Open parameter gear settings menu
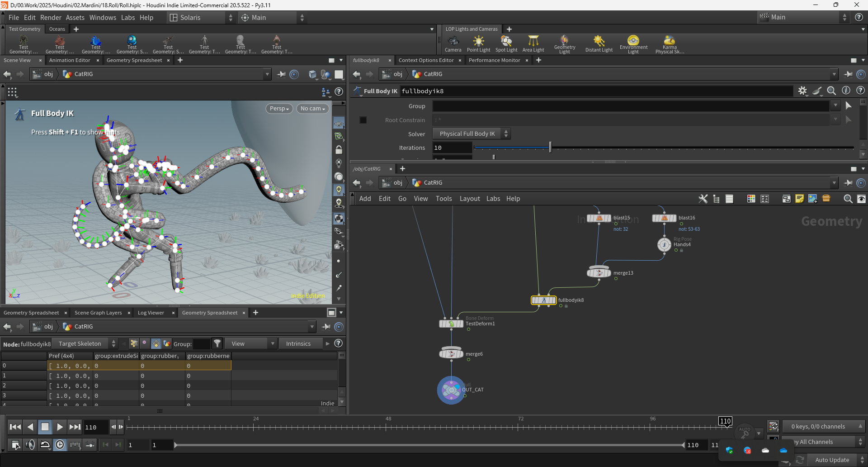This screenshot has width=868, height=467. coord(802,91)
